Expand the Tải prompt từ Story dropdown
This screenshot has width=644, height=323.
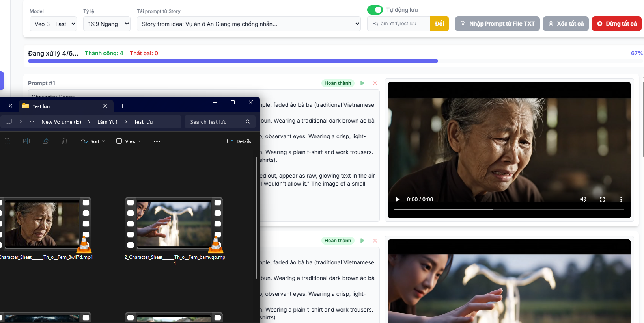pyautogui.click(x=248, y=24)
